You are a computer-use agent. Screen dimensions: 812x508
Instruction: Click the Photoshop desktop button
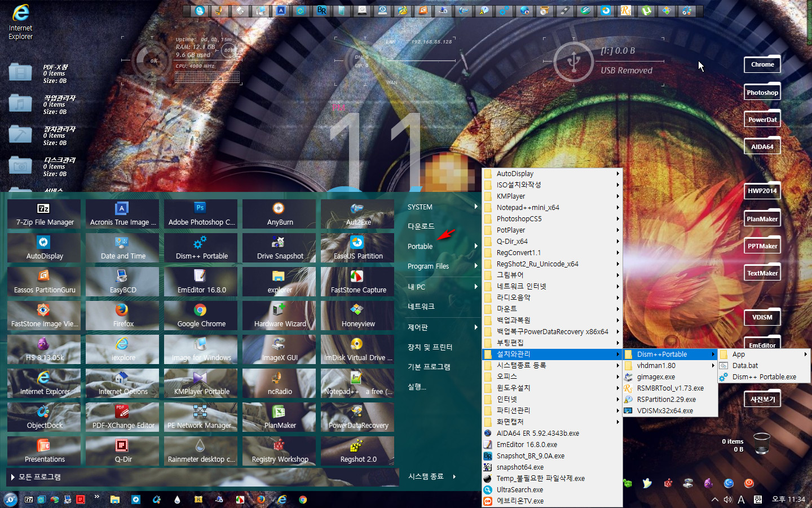762,93
